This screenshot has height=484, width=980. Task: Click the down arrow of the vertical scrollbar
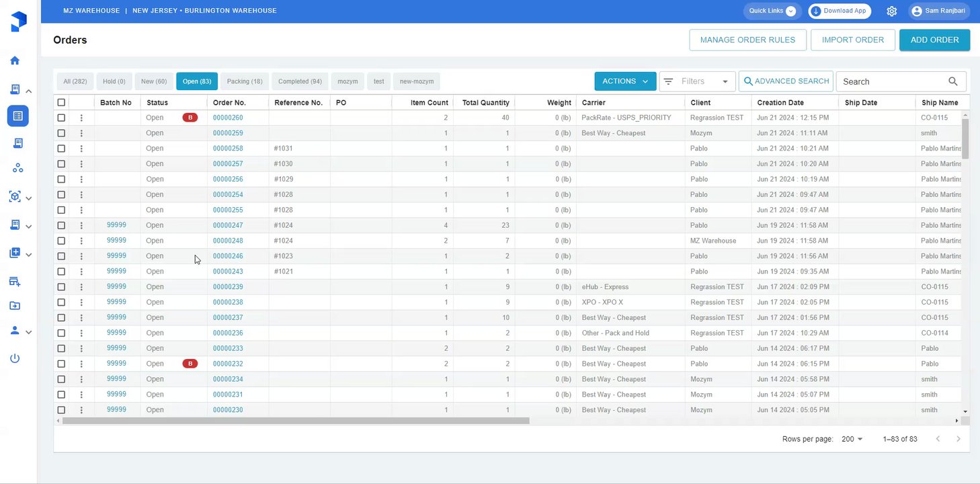965,411
